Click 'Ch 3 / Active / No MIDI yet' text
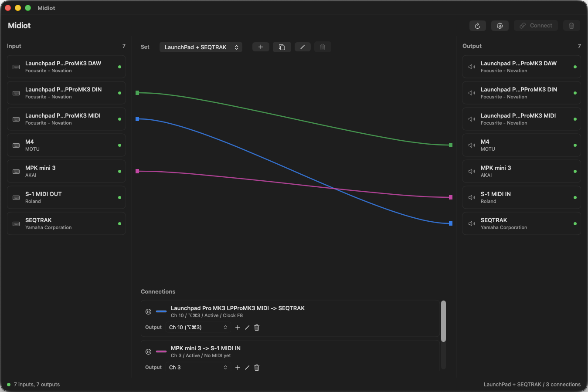The height and width of the screenshot is (392, 588). [201, 356]
